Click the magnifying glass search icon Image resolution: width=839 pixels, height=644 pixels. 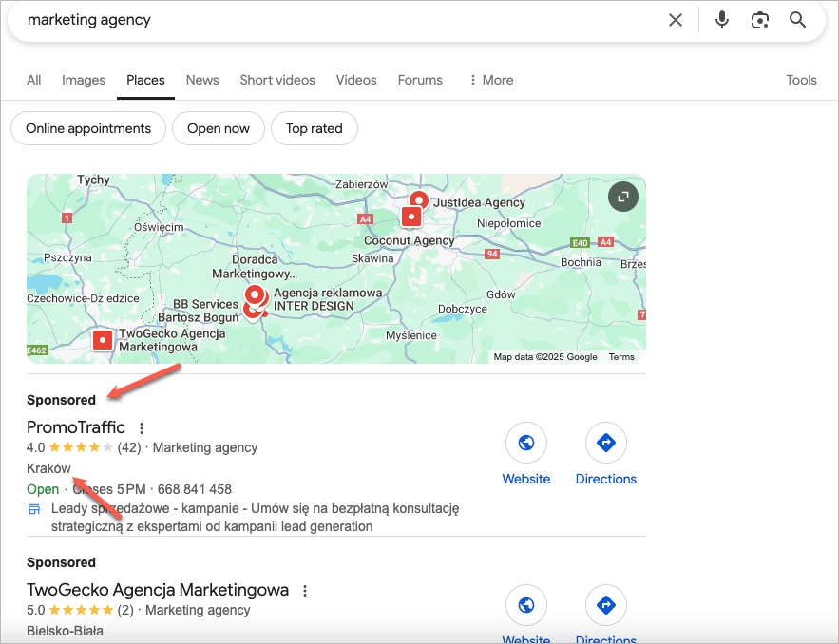(x=797, y=20)
